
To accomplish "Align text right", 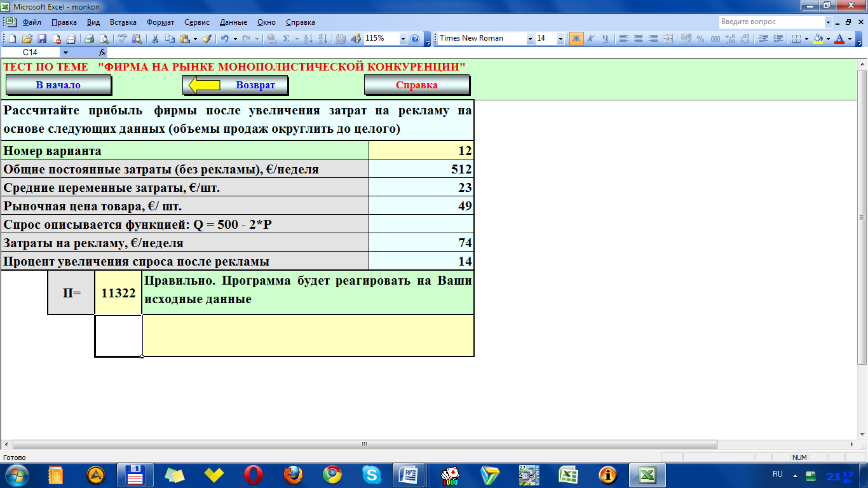I will coord(653,39).
